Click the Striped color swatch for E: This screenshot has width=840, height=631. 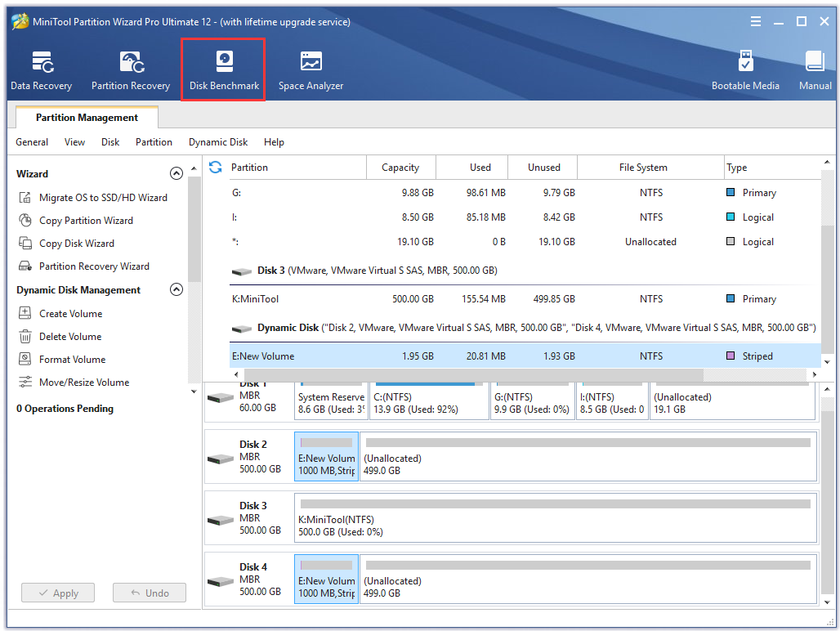(x=731, y=355)
